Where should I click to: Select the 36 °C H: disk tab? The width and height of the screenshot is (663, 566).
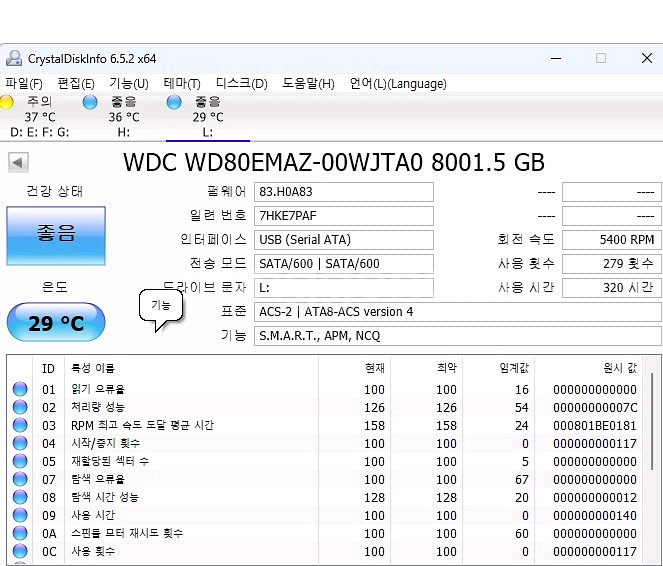click(123, 117)
